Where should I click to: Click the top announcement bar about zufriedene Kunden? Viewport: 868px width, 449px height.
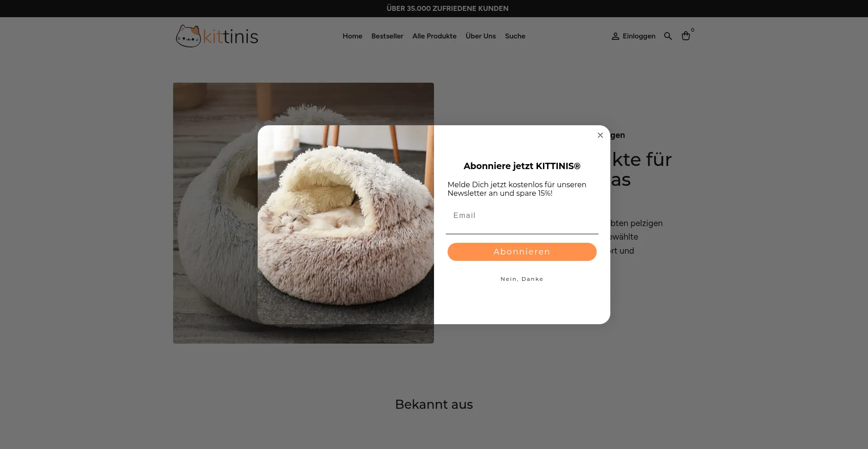coord(448,8)
